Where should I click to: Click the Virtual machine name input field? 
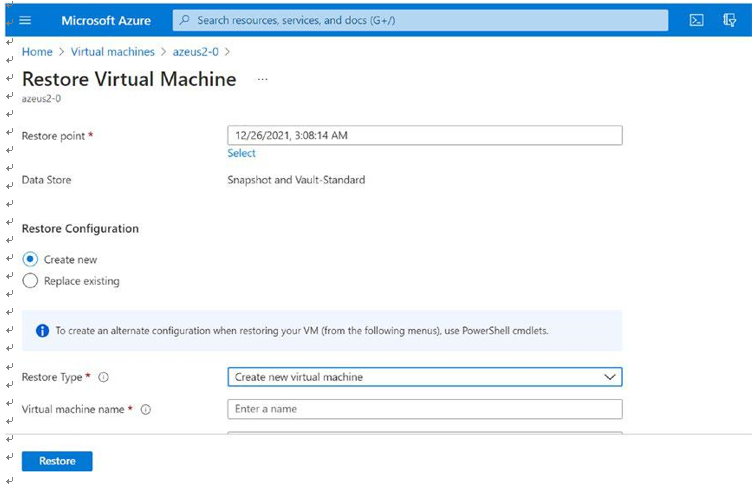coord(425,409)
